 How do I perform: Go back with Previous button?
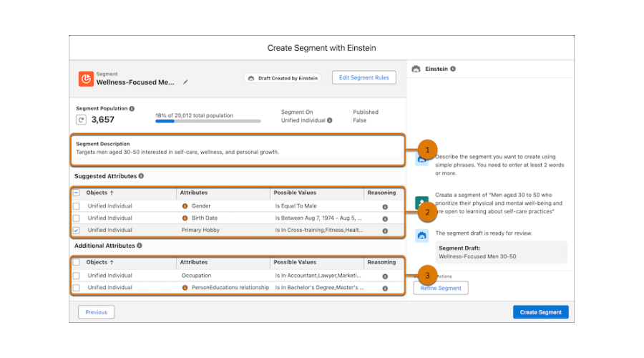click(96, 312)
